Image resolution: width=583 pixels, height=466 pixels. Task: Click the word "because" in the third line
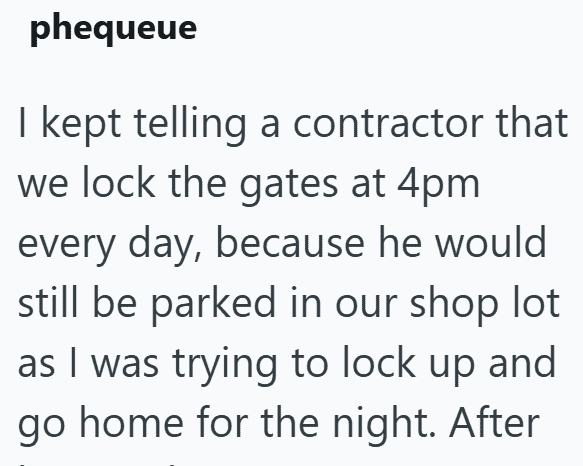290,243
